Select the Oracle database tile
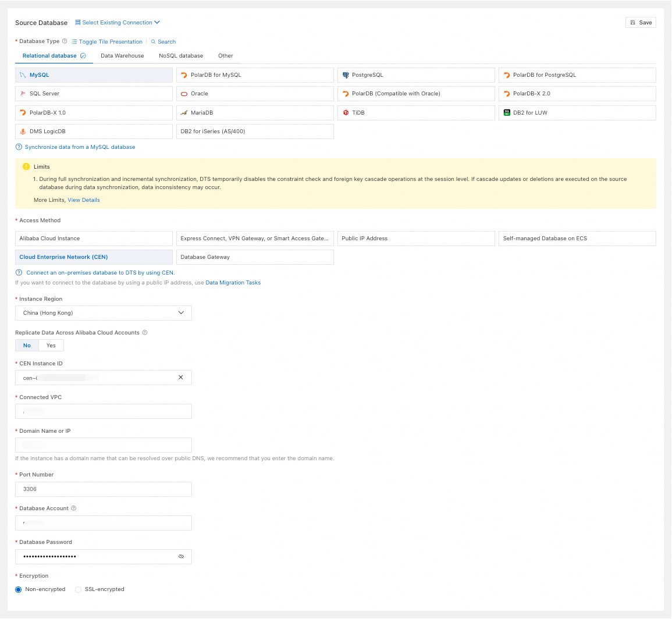This screenshot has width=672, height=619. click(255, 94)
